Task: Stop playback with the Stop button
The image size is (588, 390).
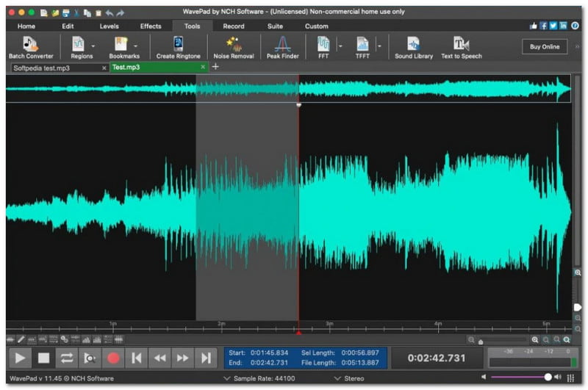Action: point(43,358)
